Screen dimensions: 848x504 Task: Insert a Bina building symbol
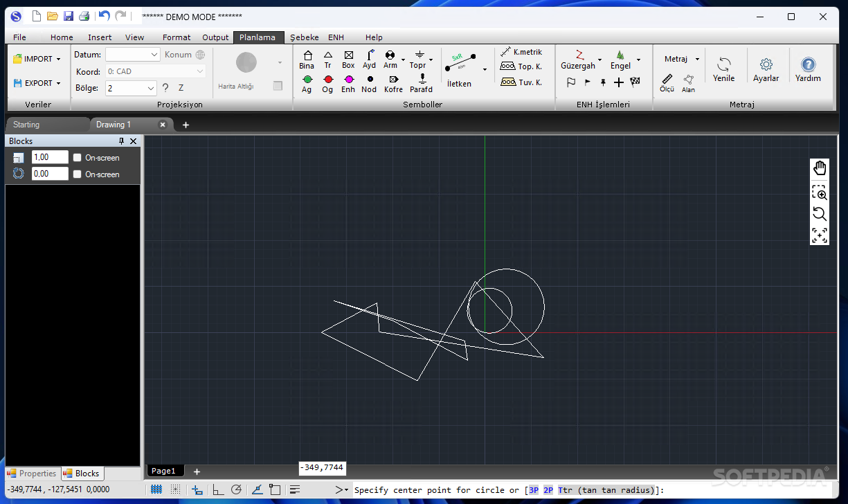[307, 60]
